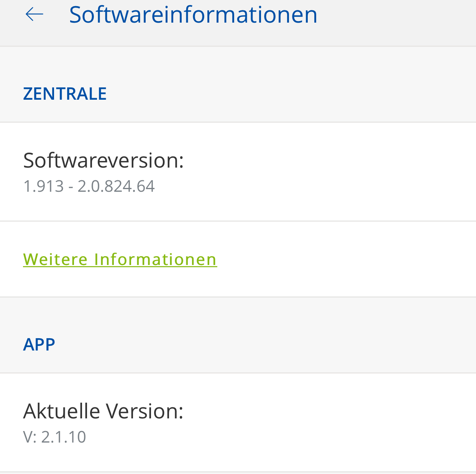Select the app version V: 2.1.10

(x=54, y=437)
